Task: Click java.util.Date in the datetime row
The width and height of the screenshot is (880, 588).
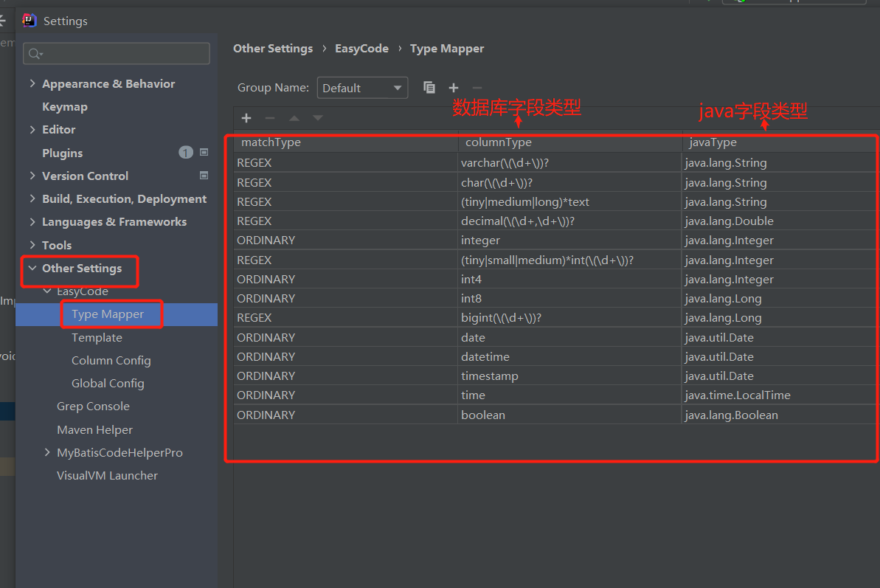Action: coord(780,356)
